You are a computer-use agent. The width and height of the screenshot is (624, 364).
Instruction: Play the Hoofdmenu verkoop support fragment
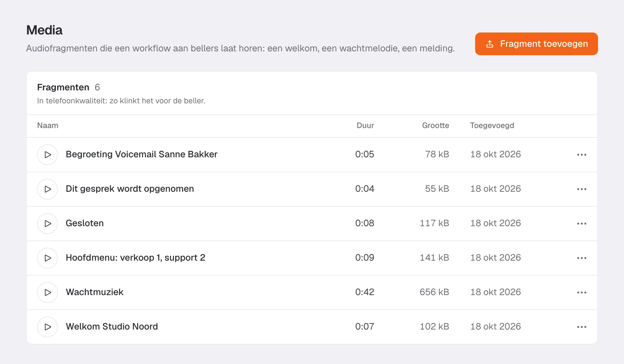coord(47,258)
